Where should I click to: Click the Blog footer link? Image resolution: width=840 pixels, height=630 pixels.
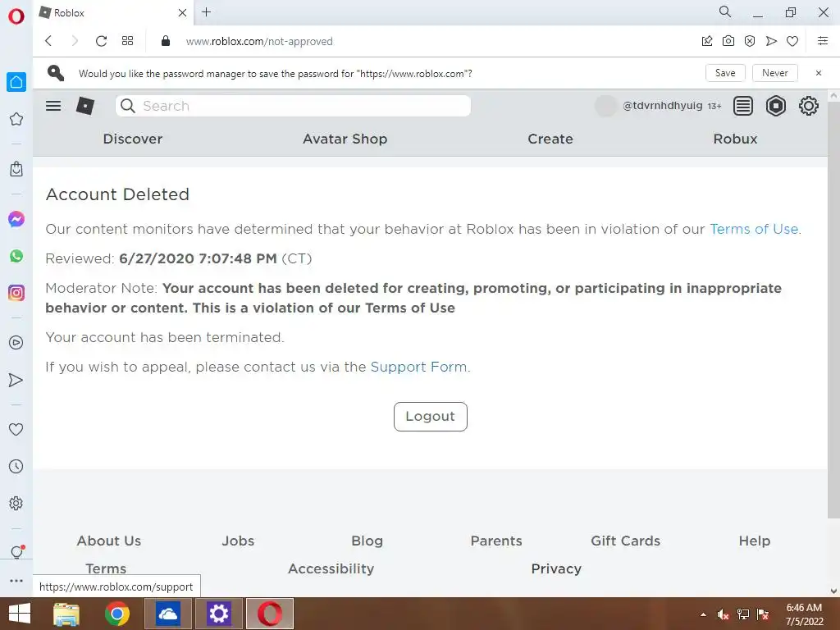click(367, 541)
